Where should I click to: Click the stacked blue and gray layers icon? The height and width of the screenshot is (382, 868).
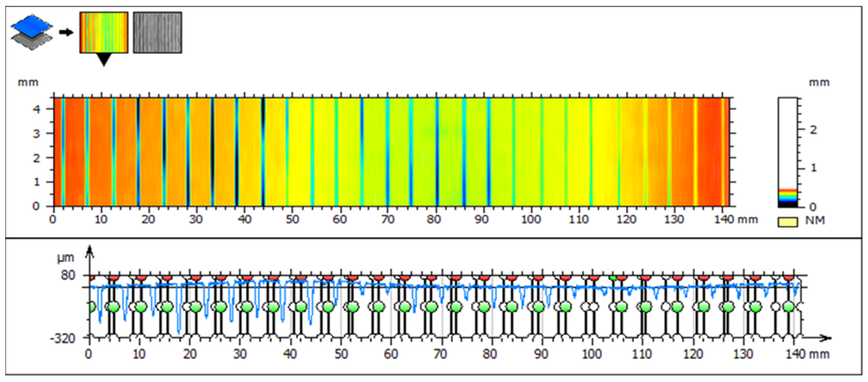pyautogui.click(x=31, y=32)
